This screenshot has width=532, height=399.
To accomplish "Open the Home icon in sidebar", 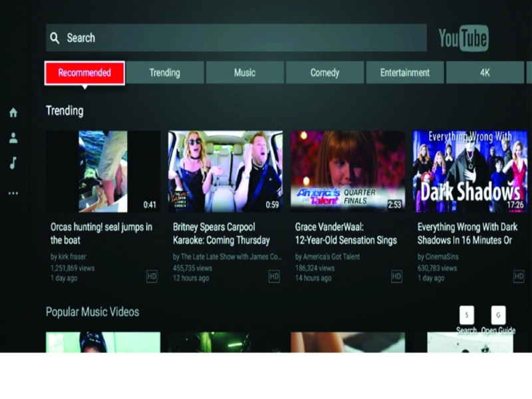I will (13, 112).
